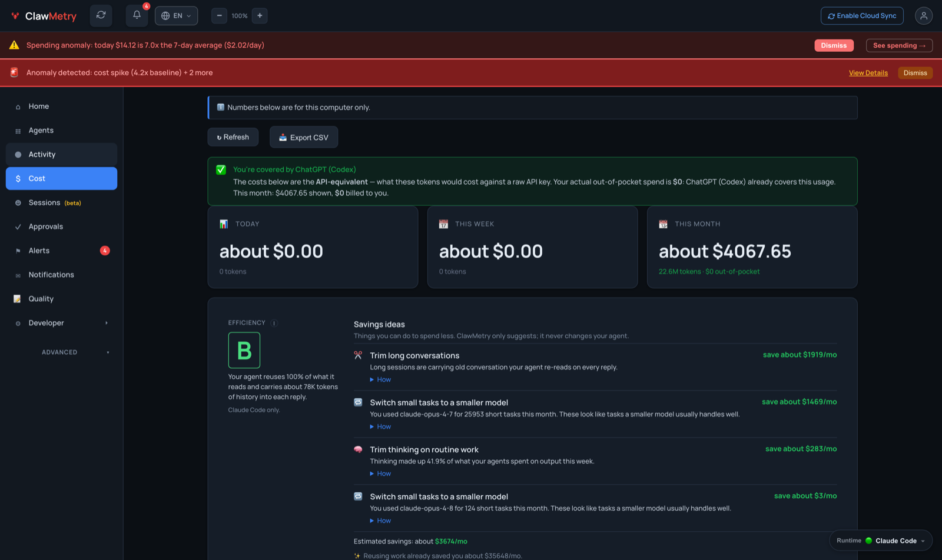The width and height of the screenshot is (942, 560).
Task: Click the Efficiency info icon
Action: (274, 323)
